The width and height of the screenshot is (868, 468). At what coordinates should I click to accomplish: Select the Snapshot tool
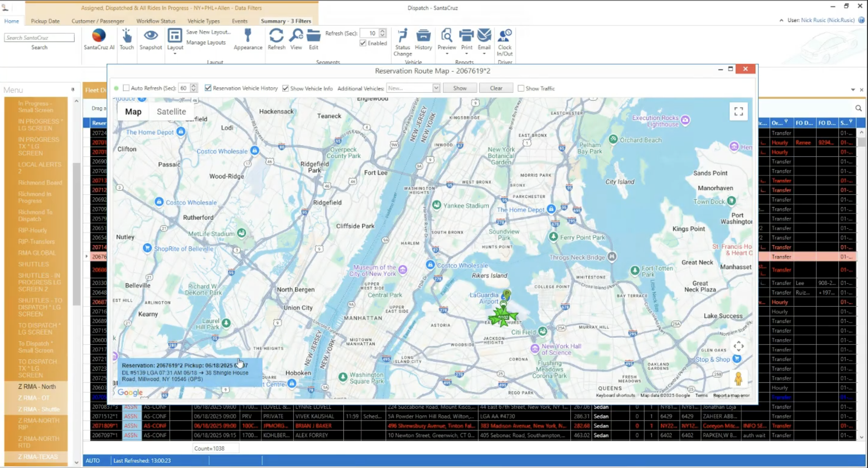pos(151,38)
